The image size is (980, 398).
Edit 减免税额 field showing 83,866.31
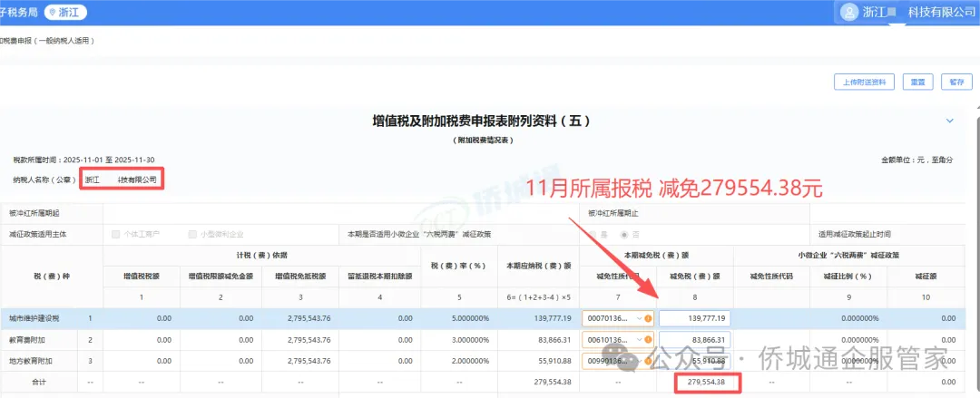[695, 339]
